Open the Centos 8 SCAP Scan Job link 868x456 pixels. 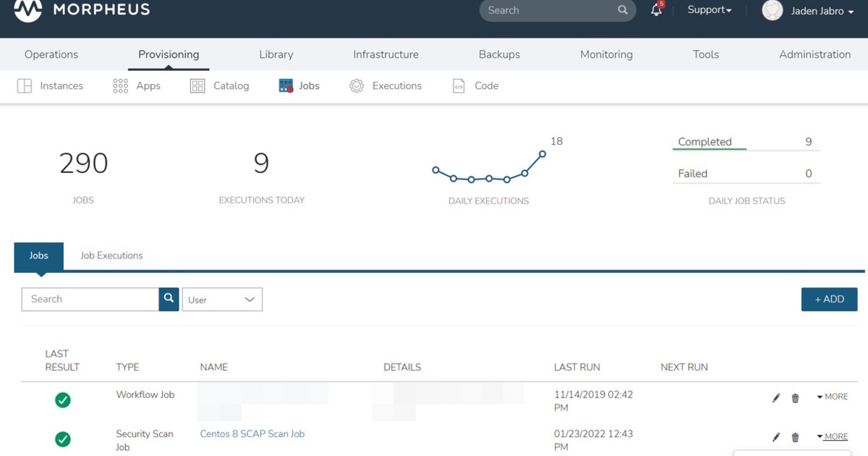(x=252, y=433)
